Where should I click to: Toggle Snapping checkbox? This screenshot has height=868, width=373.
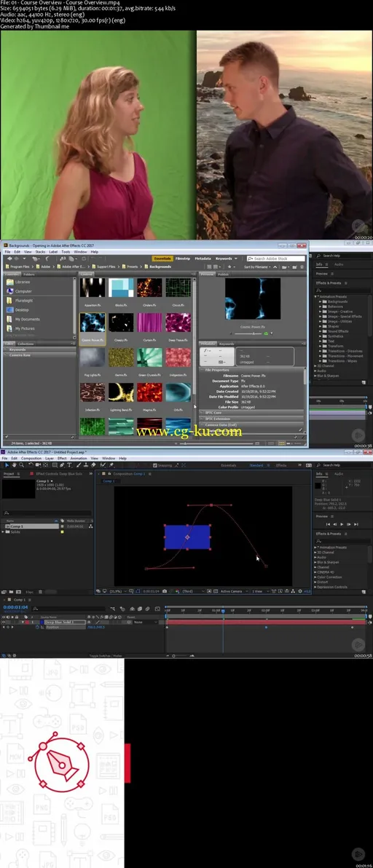pos(156,465)
